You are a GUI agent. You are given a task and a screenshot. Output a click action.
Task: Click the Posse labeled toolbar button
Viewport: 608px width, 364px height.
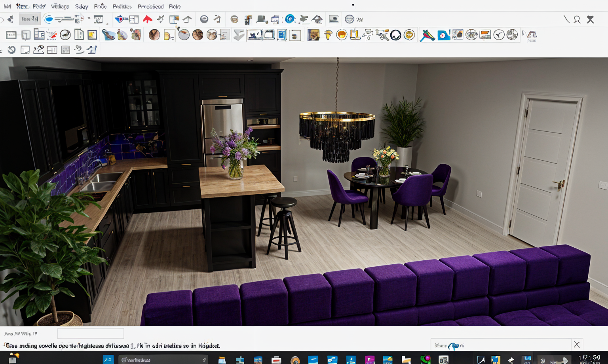point(531,36)
